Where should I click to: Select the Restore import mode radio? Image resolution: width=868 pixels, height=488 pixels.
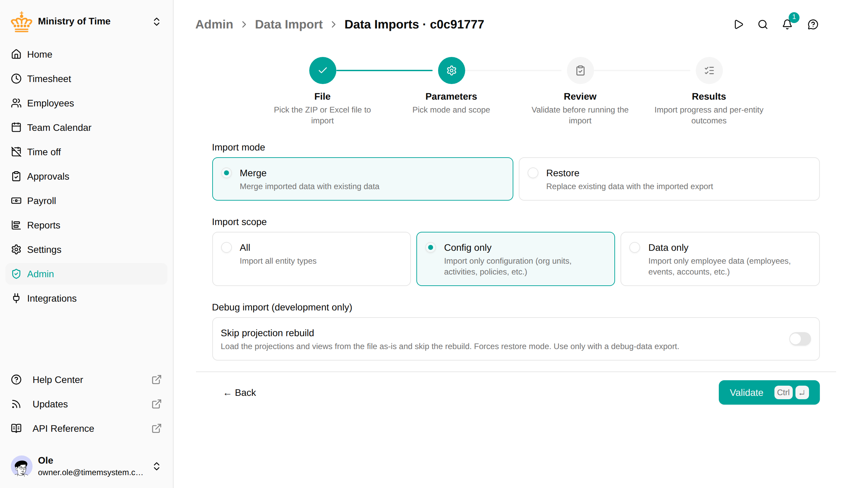[x=533, y=173]
